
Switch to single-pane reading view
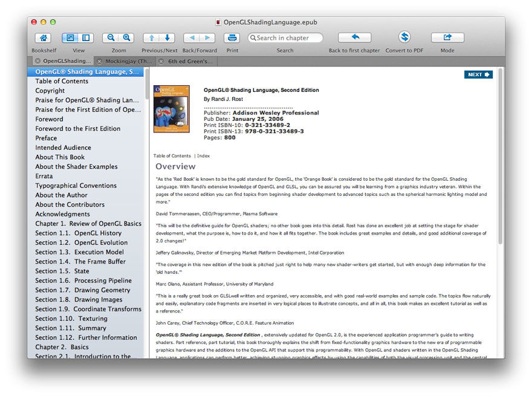[70, 37]
